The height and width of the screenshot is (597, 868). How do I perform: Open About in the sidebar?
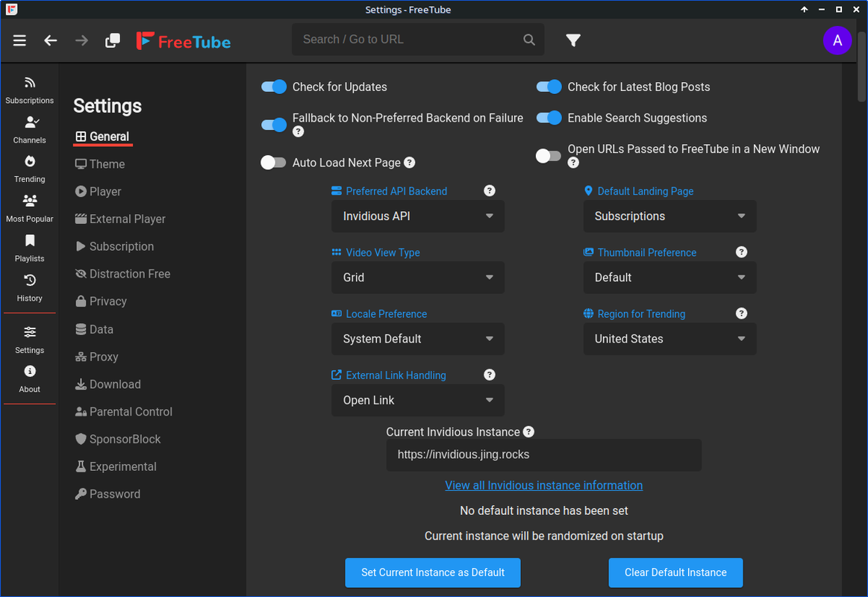click(29, 379)
